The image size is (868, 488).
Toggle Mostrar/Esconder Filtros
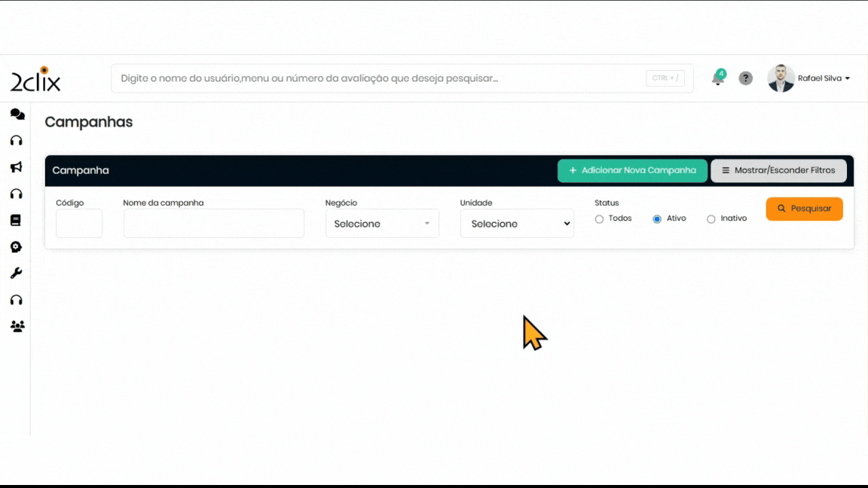point(778,171)
